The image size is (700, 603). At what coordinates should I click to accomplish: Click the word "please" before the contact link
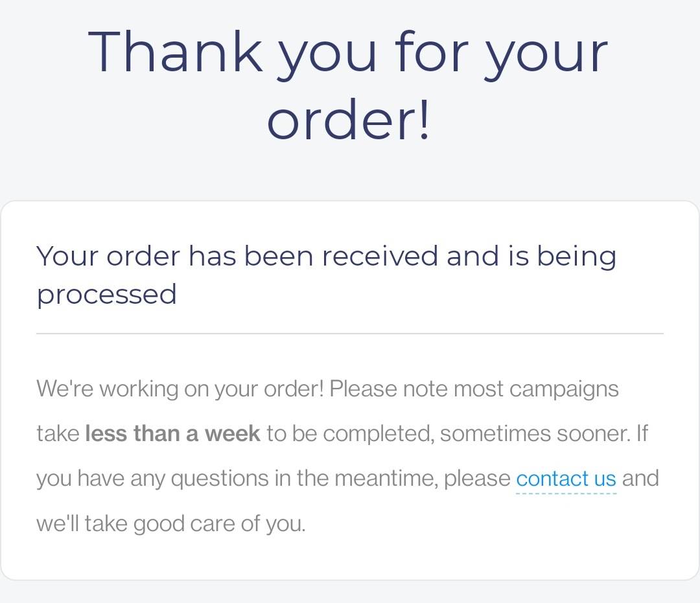[x=477, y=479]
